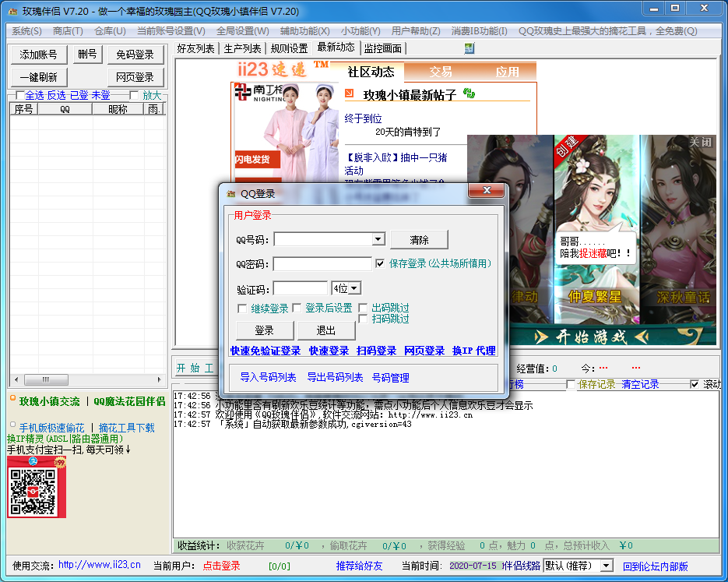Uncheck the 滚动 checkbox
Screen dimensions: 728x582
[695, 384]
